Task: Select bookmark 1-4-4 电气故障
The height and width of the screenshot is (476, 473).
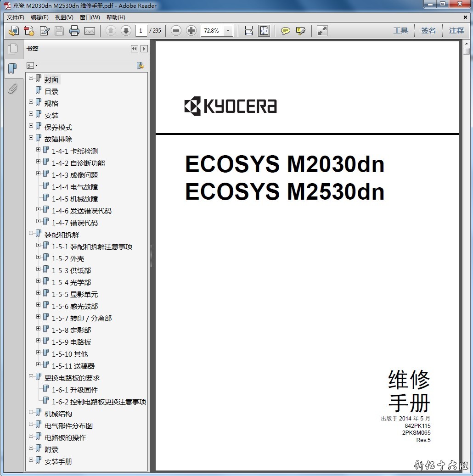Action: point(74,187)
